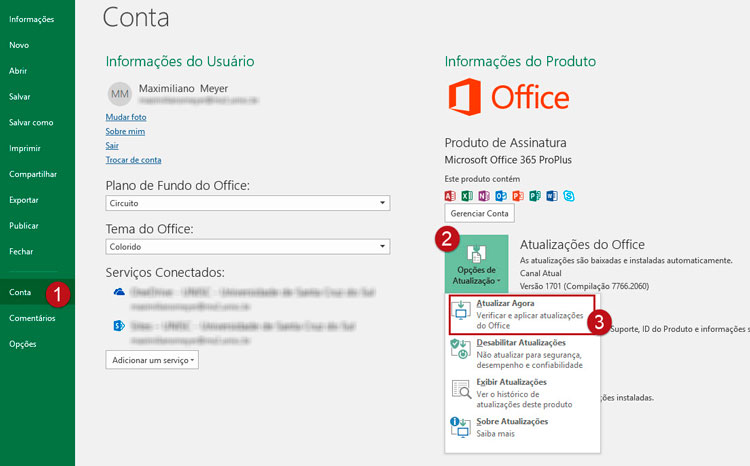Click the Desabilitar Atualizações shield icon
750x466 pixels.
461,349
